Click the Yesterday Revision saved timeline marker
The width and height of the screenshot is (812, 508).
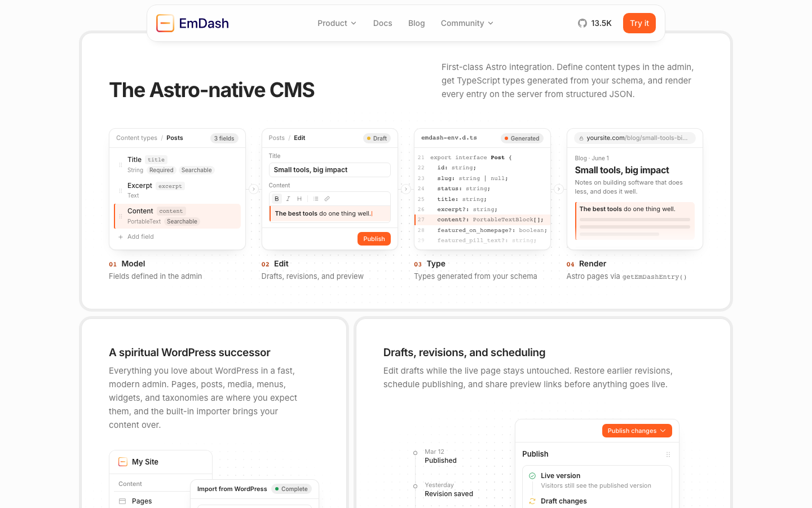(x=416, y=486)
